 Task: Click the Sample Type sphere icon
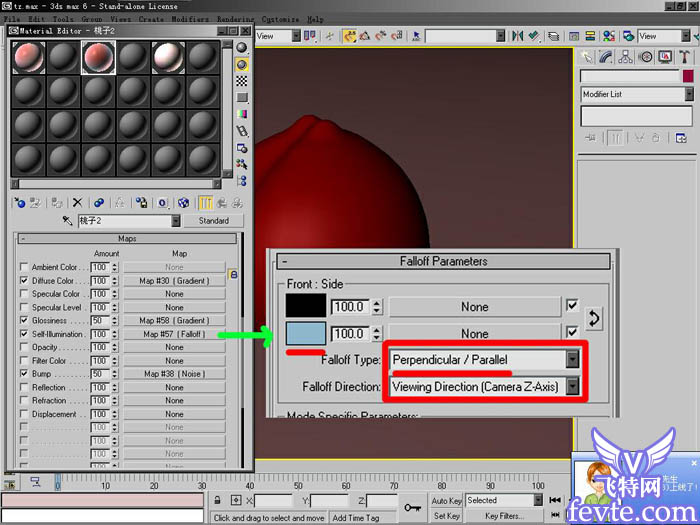pyautogui.click(x=242, y=48)
